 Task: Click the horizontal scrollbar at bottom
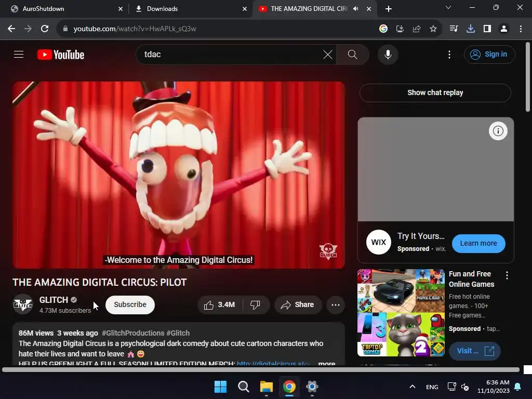pyautogui.click(x=261, y=369)
